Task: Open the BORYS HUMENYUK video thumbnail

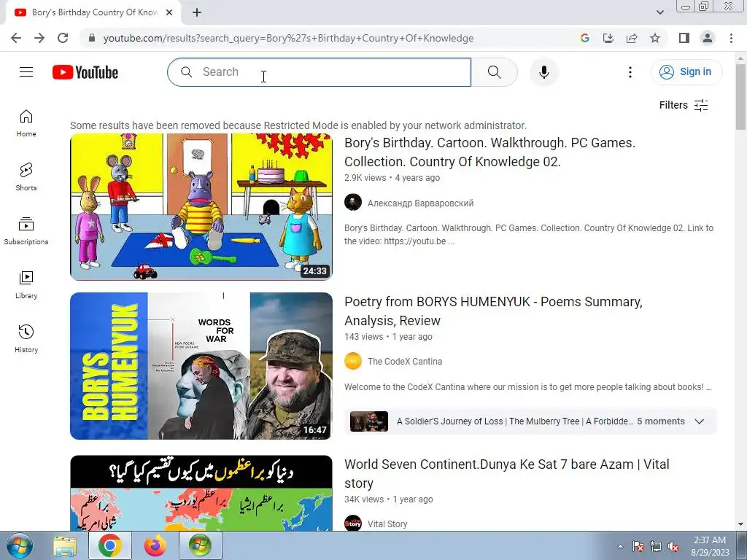Action: [201, 366]
